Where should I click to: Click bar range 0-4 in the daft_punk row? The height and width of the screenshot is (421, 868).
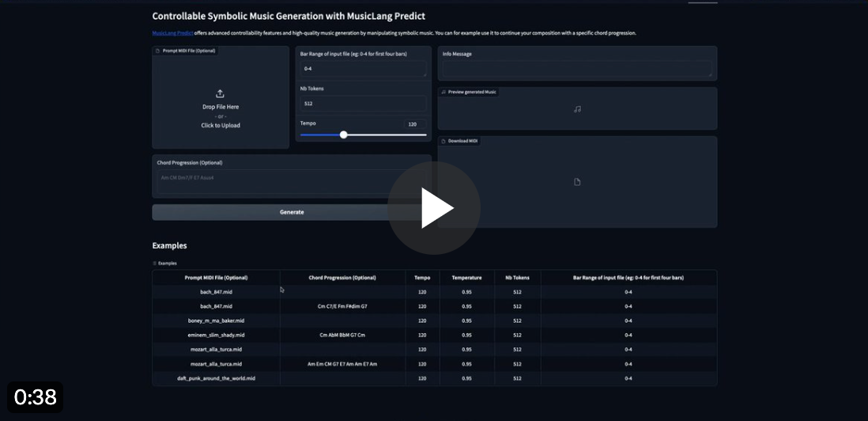pyautogui.click(x=628, y=378)
